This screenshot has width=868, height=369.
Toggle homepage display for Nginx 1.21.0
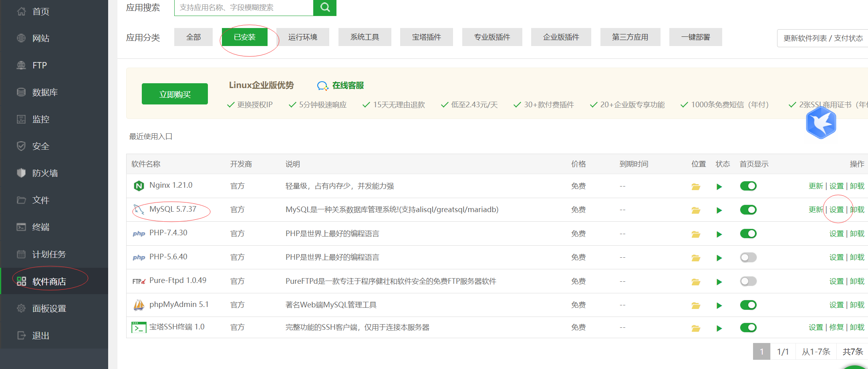coord(748,186)
